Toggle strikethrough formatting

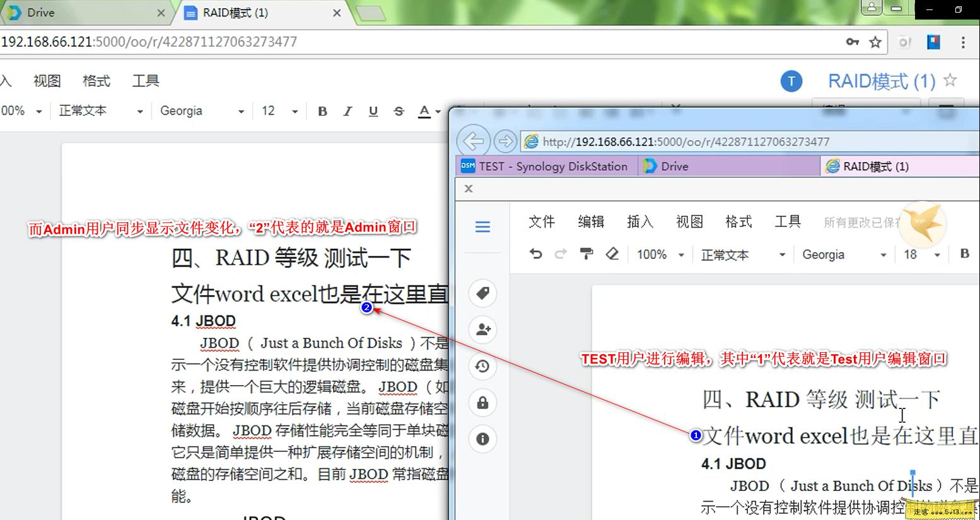pos(399,111)
